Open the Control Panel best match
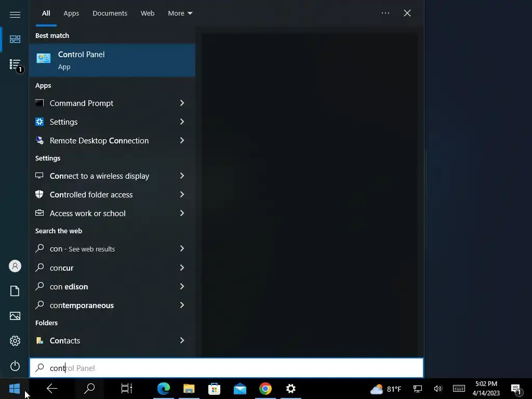This screenshot has width=532, height=399. (x=112, y=60)
